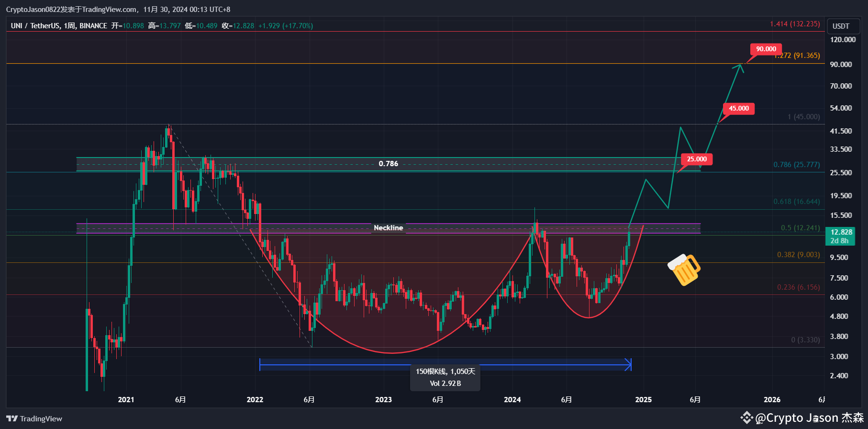868x429 pixels.
Task: Click the 2d 8h candle countdown
Action: [839, 241]
